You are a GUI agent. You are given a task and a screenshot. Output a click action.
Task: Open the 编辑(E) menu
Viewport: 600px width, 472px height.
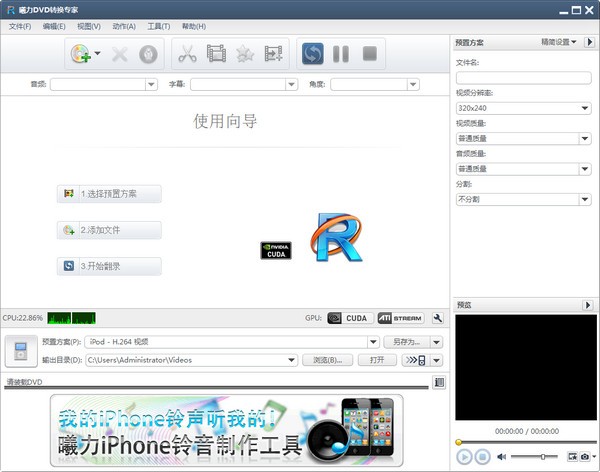[x=54, y=26]
